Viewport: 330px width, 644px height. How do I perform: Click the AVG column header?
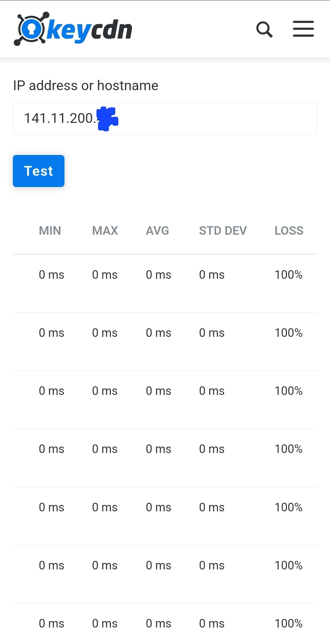tap(157, 231)
